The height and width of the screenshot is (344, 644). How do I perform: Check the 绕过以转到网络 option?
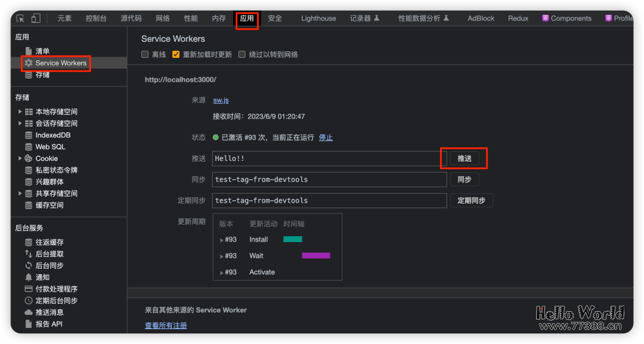[241, 54]
